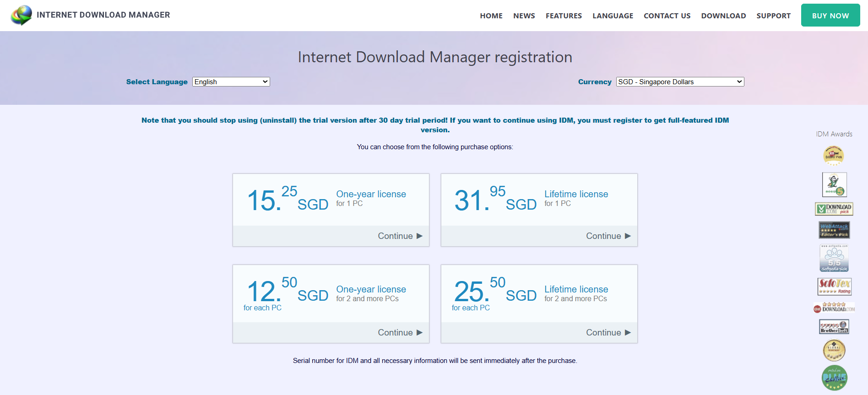This screenshot has height=395, width=868.
Task: Click the 15.25 SGD price text
Action: (x=288, y=200)
